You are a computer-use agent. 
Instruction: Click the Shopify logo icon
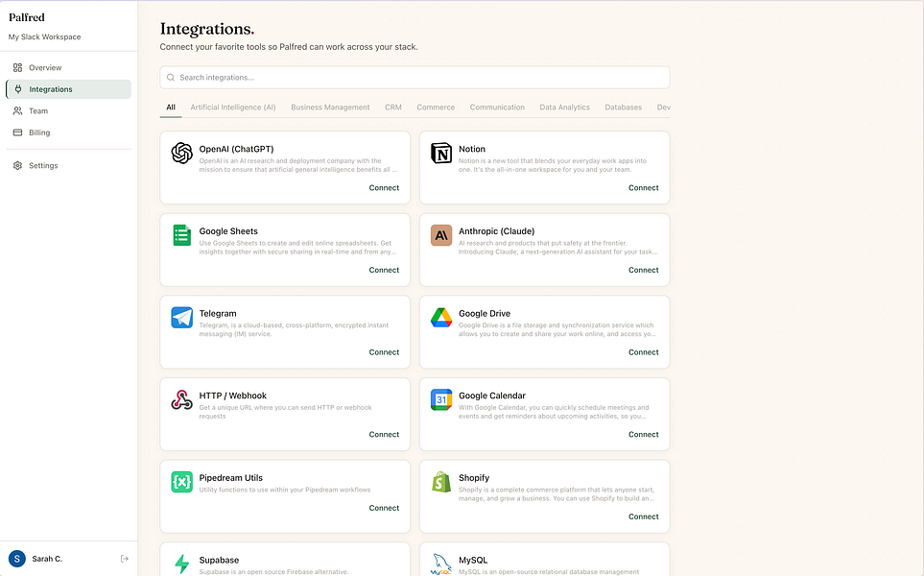(441, 482)
